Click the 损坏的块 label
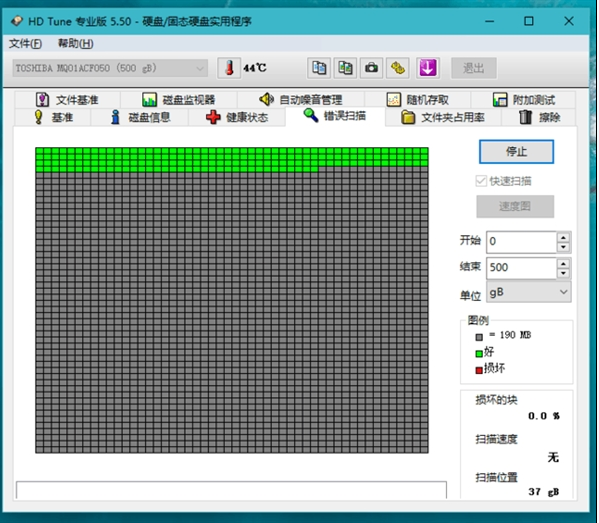The height and width of the screenshot is (523, 599). (496, 400)
